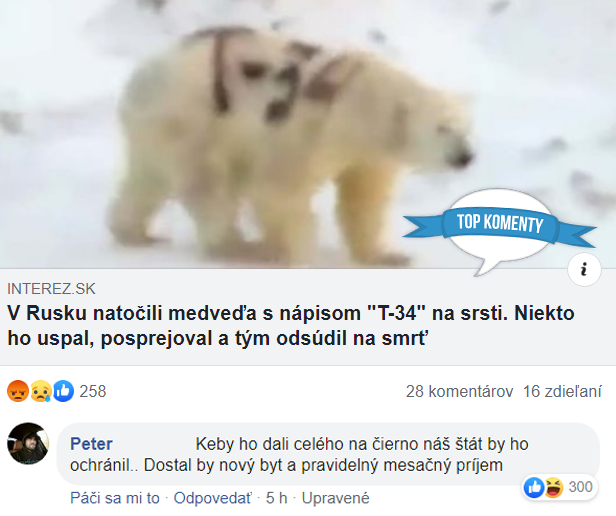Click 'Páči sa mi to' on comment
Image resolution: width=616 pixels, height=516 pixels.
coord(115,498)
